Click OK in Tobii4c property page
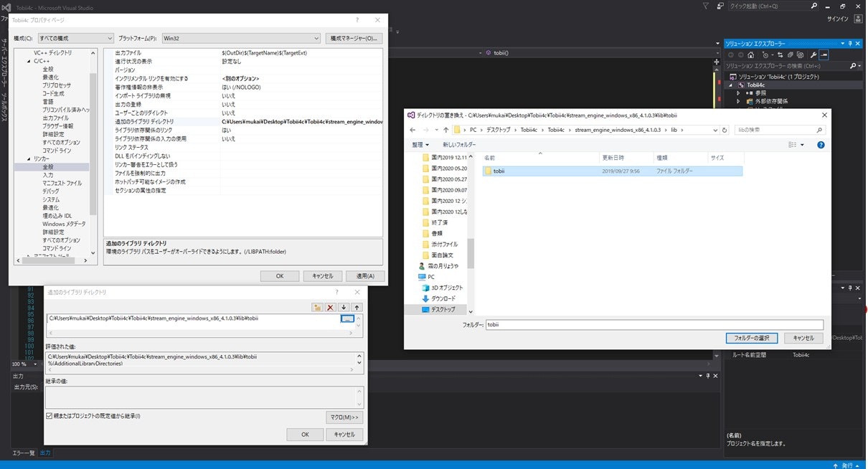 pos(280,276)
